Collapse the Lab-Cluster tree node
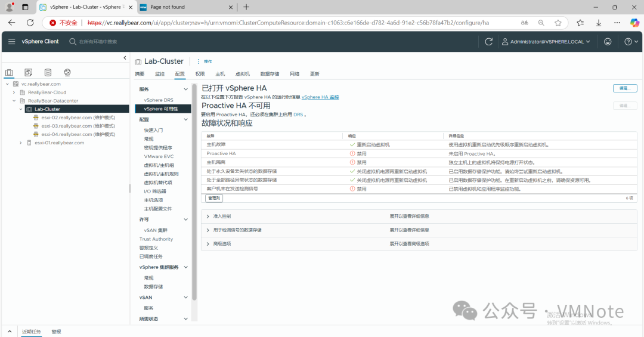This screenshot has width=644, height=337. [20, 109]
